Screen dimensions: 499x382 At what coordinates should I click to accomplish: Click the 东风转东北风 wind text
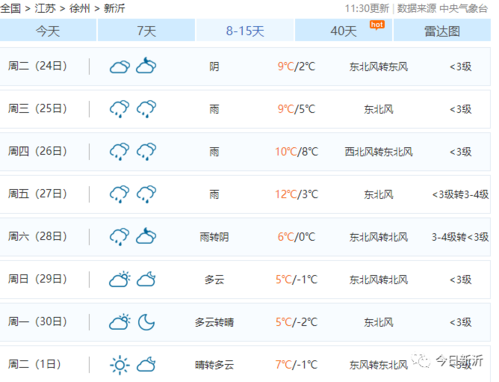[379, 365]
